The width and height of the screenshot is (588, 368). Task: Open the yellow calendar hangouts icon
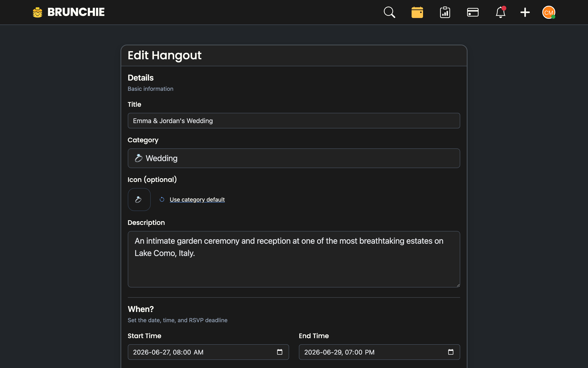[x=417, y=12]
